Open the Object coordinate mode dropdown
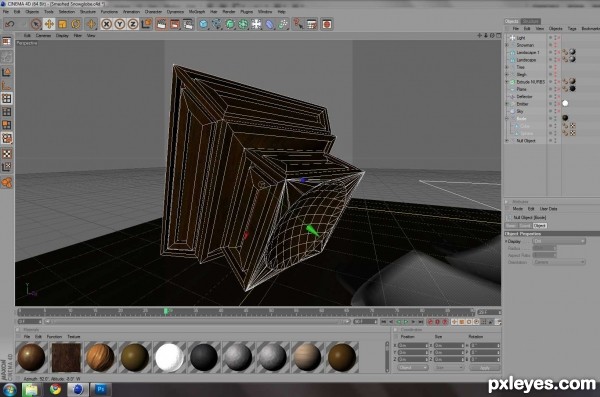The height and width of the screenshot is (397, 600). (x=412, y=368)
